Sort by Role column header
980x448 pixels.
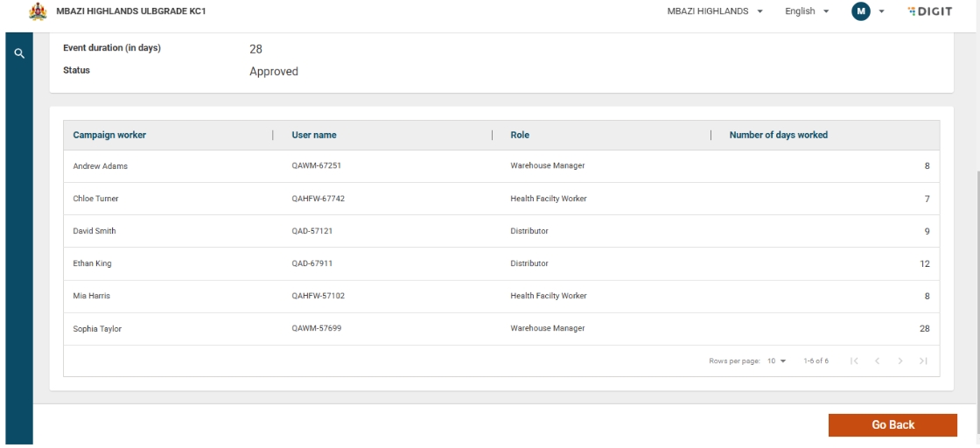520,135
